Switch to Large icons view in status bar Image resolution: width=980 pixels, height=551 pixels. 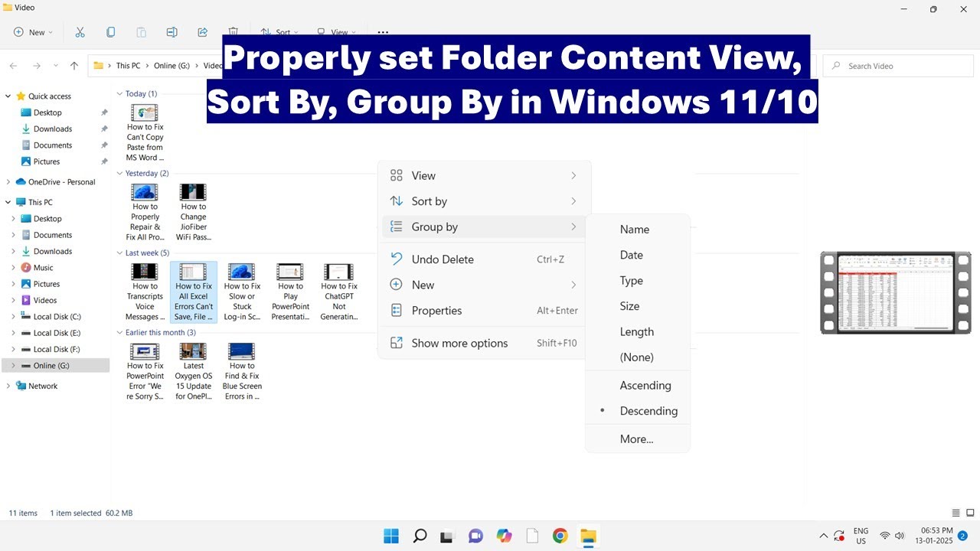[969, 513]
